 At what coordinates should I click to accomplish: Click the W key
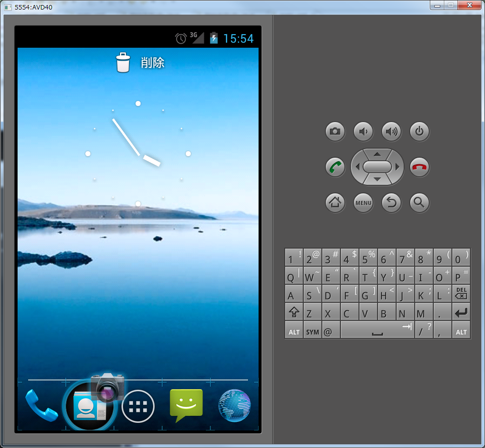click(312, 275)
